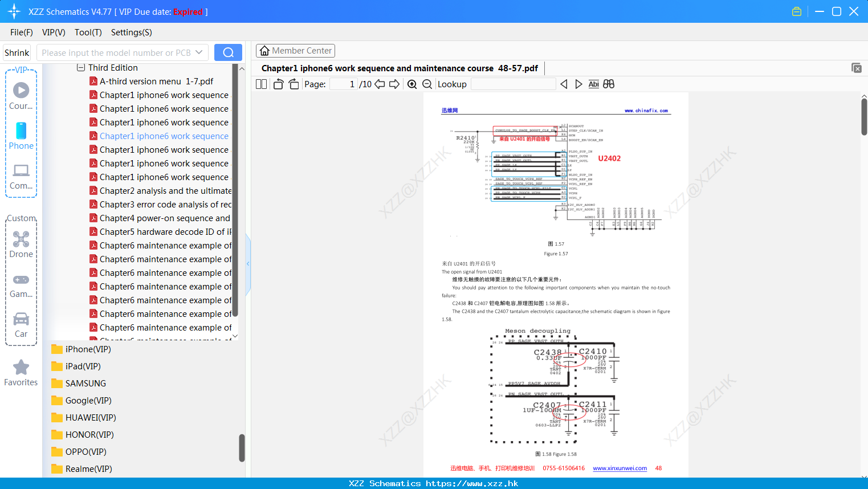
Task: Select the highlighted blue Chapter1 iphone6 entry
Action: tap(159, 136)
